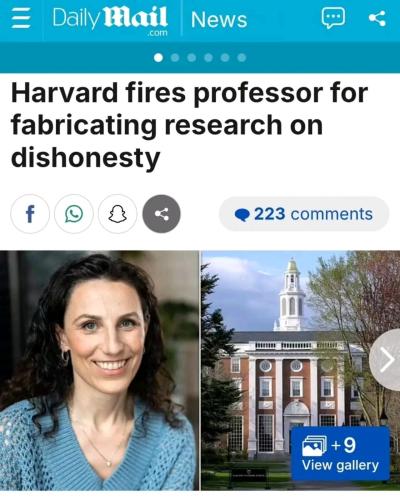Select the fourth carousel dot indicator
The image size is (400, 500).
pos(208,58)
